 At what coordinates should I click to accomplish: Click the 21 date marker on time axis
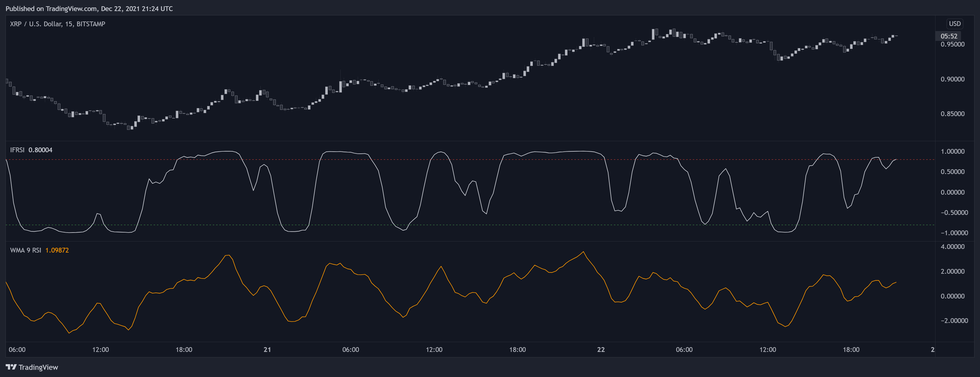point(267,349)
